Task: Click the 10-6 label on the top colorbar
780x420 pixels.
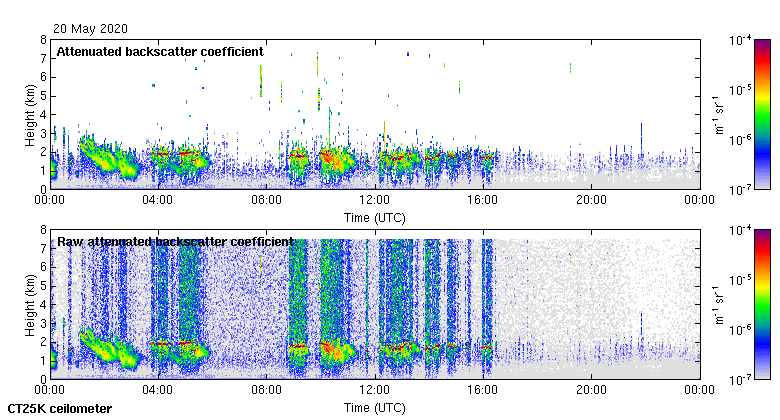Action: [x=740, y=140]
